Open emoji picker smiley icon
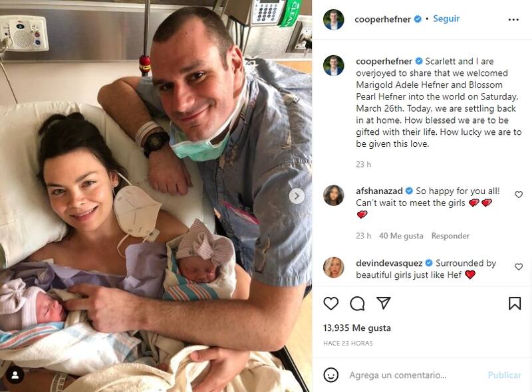This screenshot has width=532, height=392. point(331,375)
